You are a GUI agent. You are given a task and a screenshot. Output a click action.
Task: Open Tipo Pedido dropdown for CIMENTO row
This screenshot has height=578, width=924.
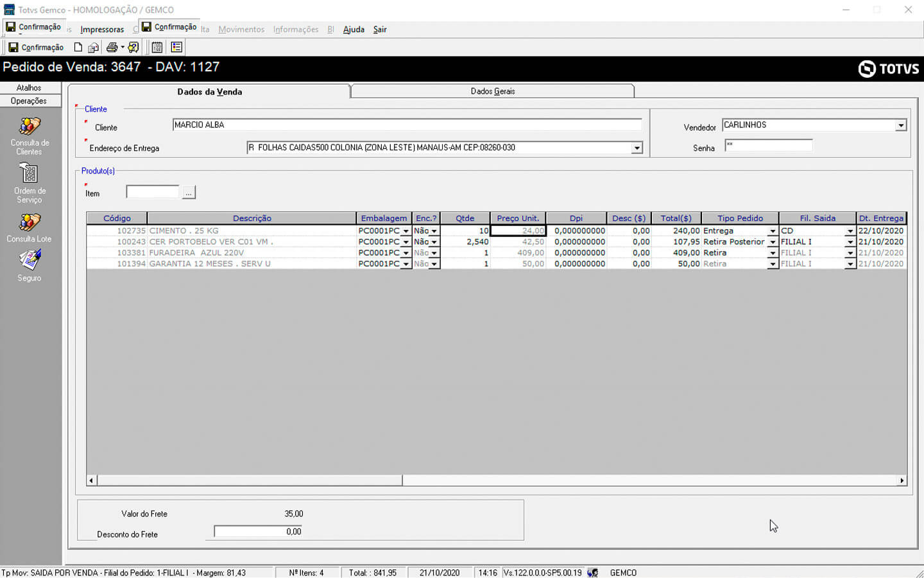[773, 231]
